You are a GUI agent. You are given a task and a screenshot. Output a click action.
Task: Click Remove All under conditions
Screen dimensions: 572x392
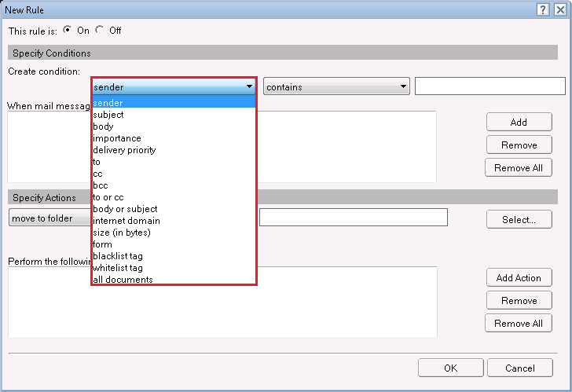point(519,168)
